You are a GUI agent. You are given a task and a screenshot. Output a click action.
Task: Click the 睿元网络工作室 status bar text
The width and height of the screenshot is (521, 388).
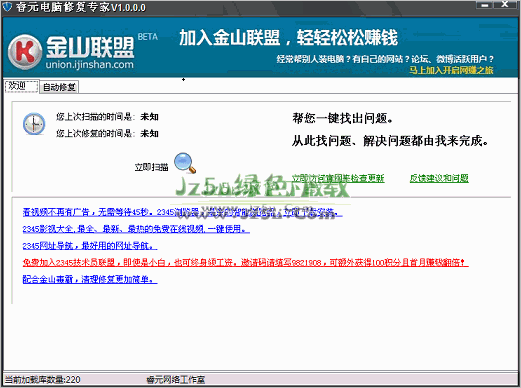click(x=176, y=380)
